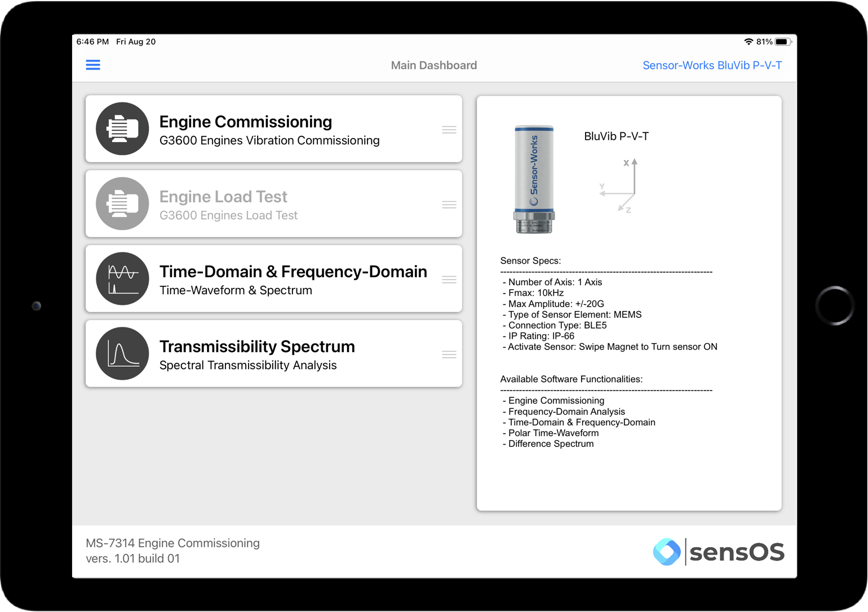Select the Engine Commissioning motor icon
Image resolution: width=868 pixels, height=612 pixels.
coord(122,128)
